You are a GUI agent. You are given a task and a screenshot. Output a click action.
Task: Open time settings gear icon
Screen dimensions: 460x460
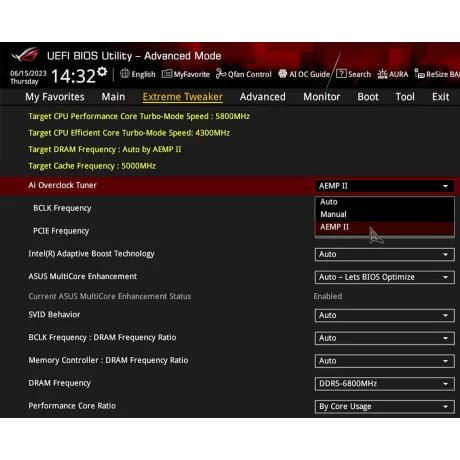pos(102,72)
